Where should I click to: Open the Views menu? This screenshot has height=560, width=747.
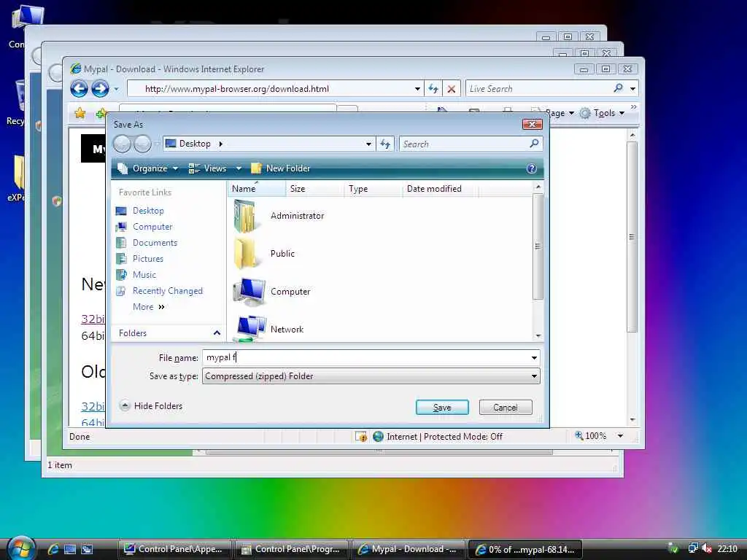[207, 168]
